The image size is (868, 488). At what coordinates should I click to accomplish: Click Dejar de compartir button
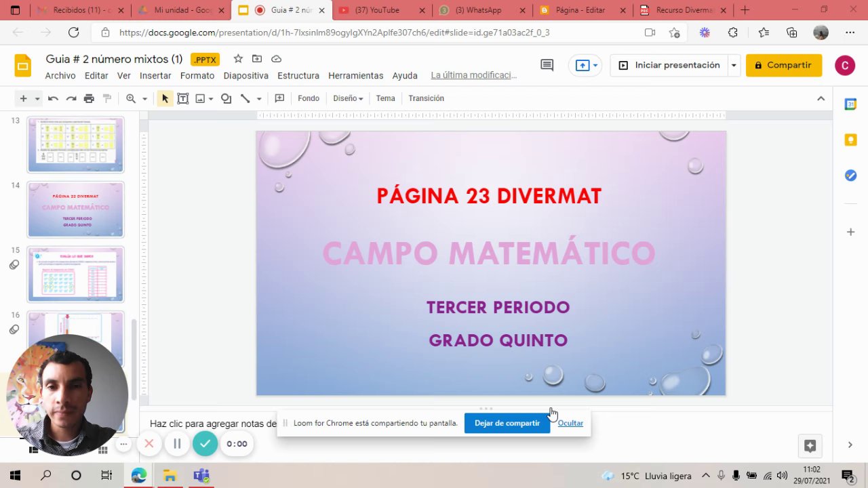click(x=507, y=423)
